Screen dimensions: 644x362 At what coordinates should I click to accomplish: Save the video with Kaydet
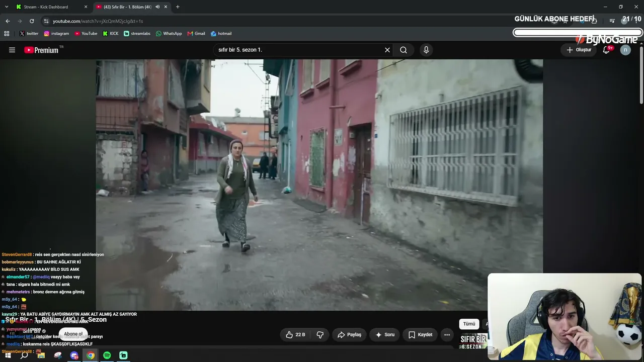[x=420, y=334]
